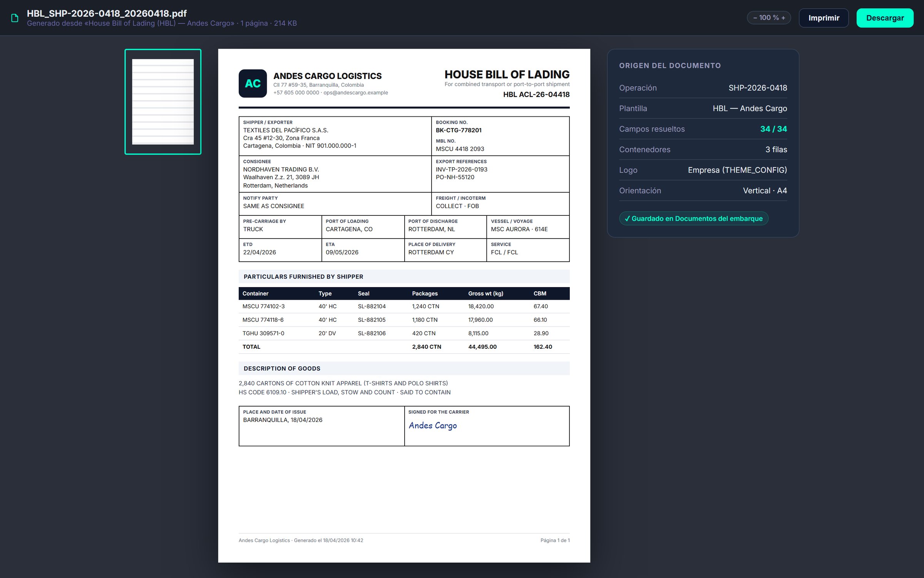Zoom out with the minus sign
The width and height of the screenshot is (924, 578).
click(x=755, y=18)
